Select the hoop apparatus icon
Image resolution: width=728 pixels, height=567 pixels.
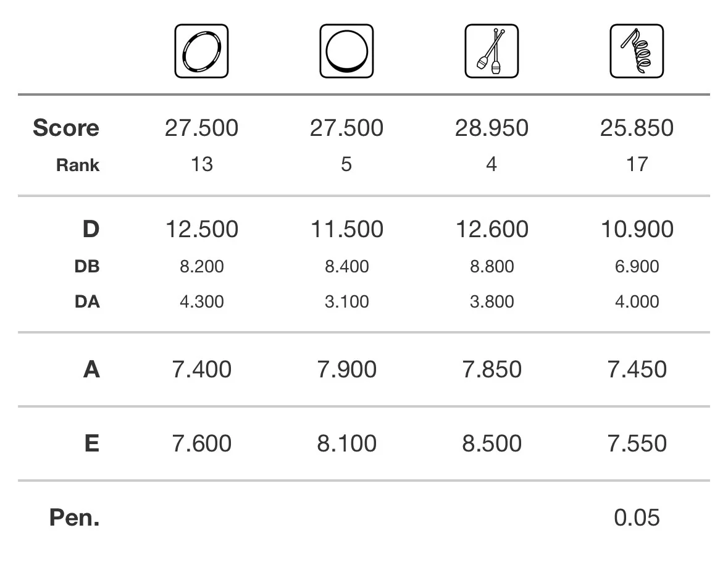pos(201,51)
